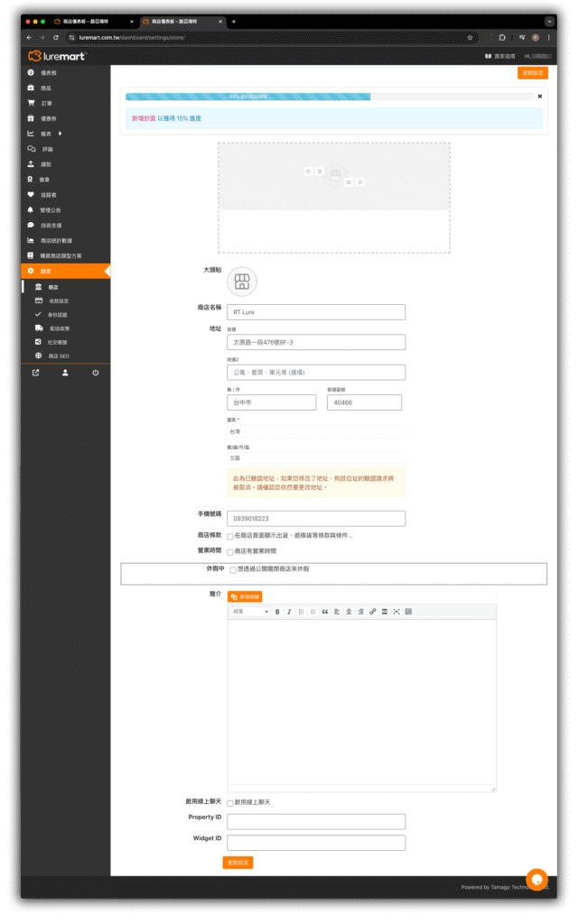The width and height of the screenshot is (578, 924).
Task: Click the Bold icon in the editor toolbar
Action: (277, 612)
